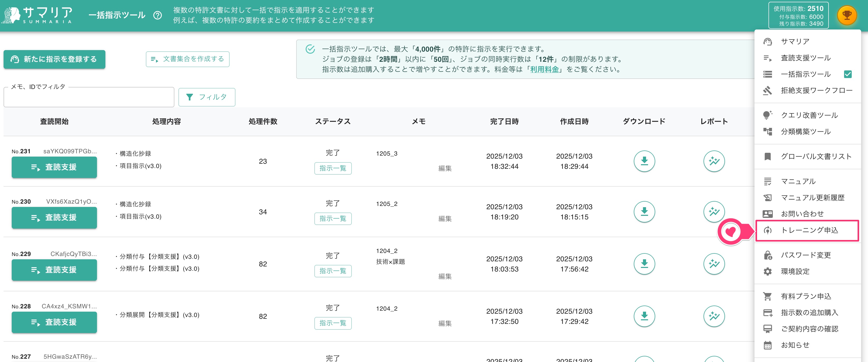Click the 処理内容 column header
This screenshot has width=868, height=362.
tap(166, 122)
